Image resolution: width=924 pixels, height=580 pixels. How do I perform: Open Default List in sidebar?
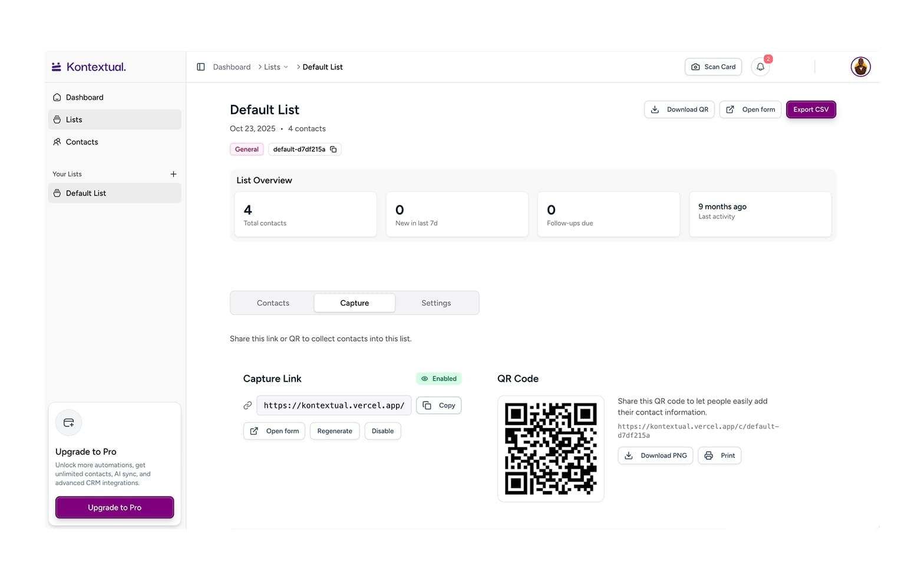[x=114, y=193]
